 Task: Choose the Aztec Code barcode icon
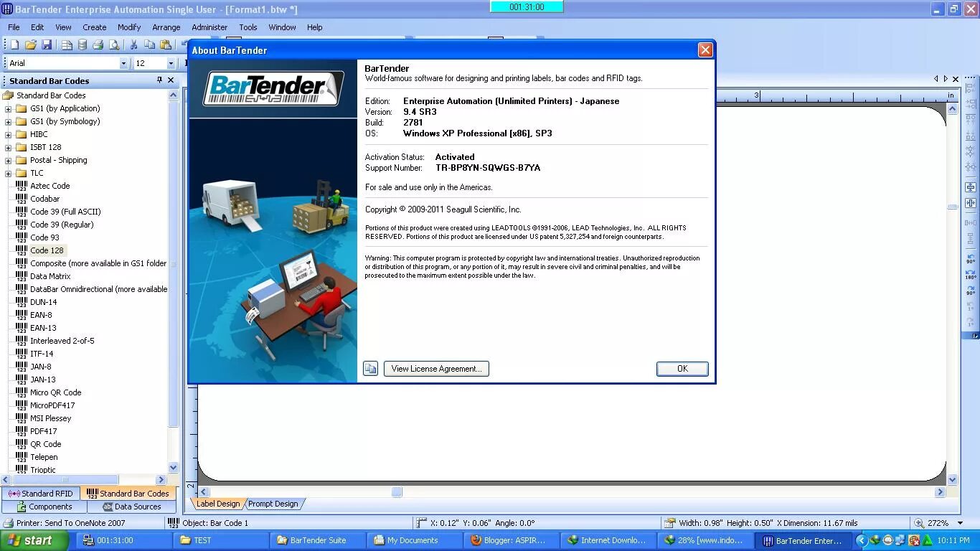pyautogui.click(x=22, y=186)
